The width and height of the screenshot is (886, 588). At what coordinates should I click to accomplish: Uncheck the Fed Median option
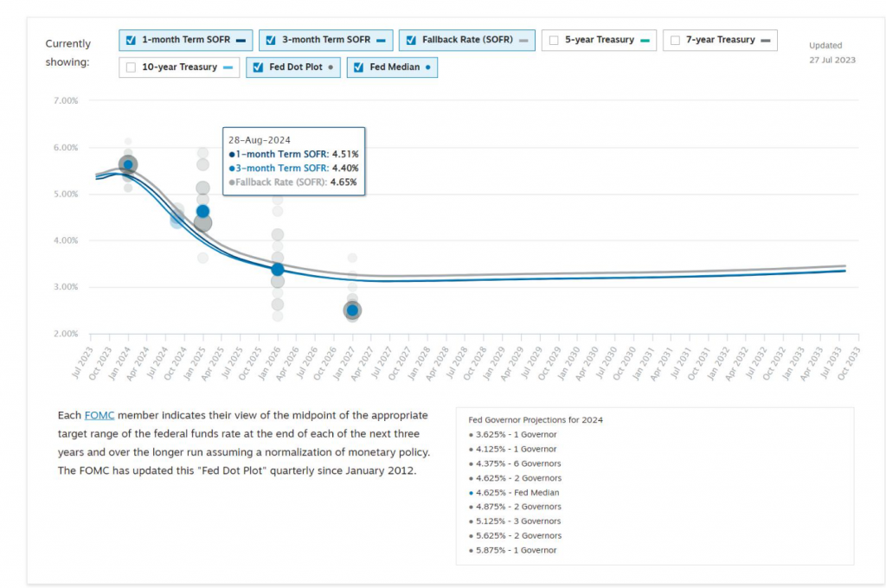(x=358, y=67)
